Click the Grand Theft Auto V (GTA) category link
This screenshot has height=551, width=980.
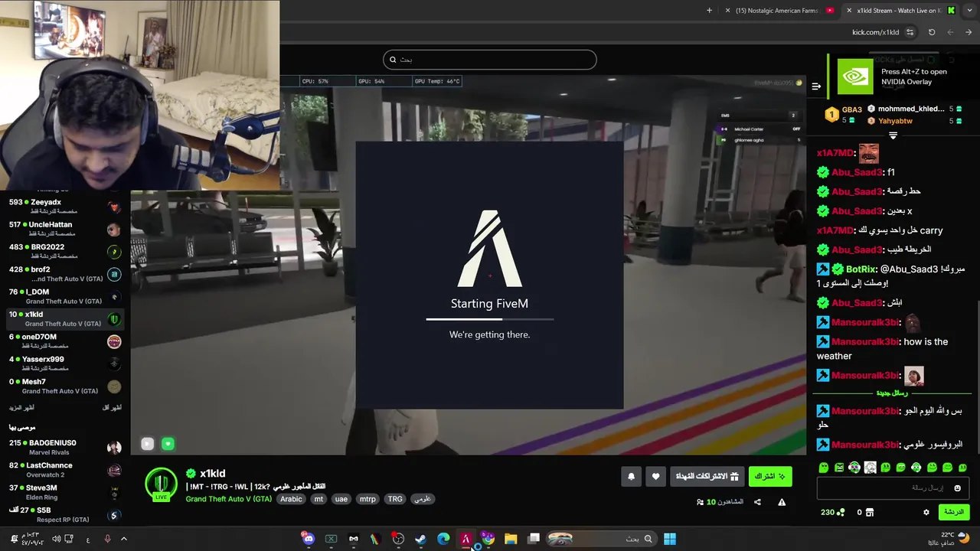coord(228,499)
